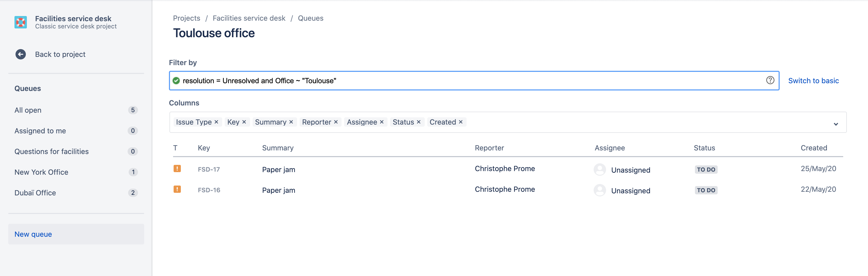Open the JQL syntax help icon
Viewport: 868px width, 276px height.
click(770, 81)
